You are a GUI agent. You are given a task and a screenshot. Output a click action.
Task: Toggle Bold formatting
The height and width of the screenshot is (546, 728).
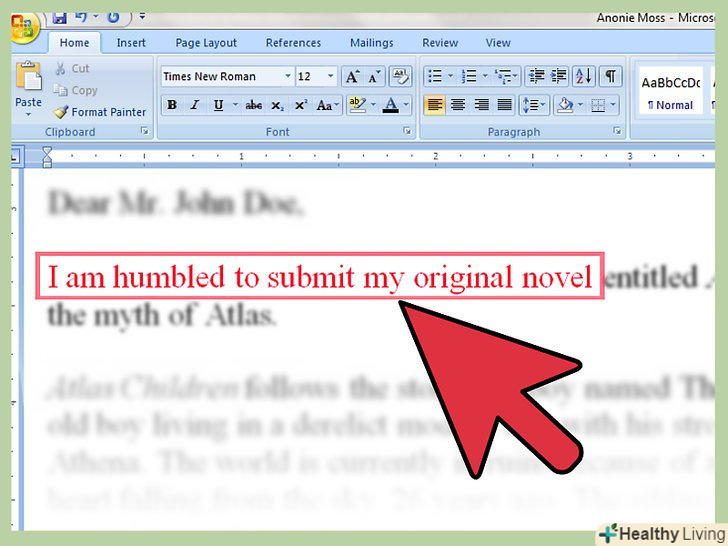pos(172,105)
